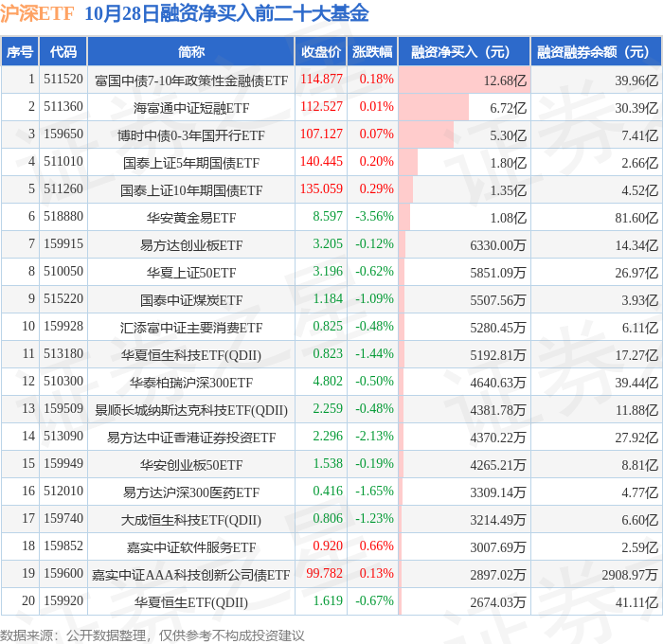This screenshot has width=663, height=644.
Task: Select 华夏恒生ETF(QDII) name
Action: [191, 602]
